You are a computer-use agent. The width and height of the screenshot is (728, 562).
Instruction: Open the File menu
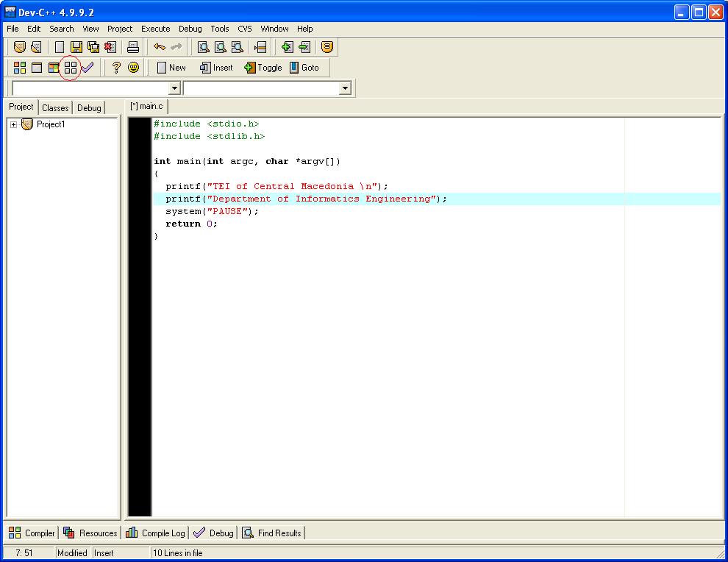click(x=13, y=29)
